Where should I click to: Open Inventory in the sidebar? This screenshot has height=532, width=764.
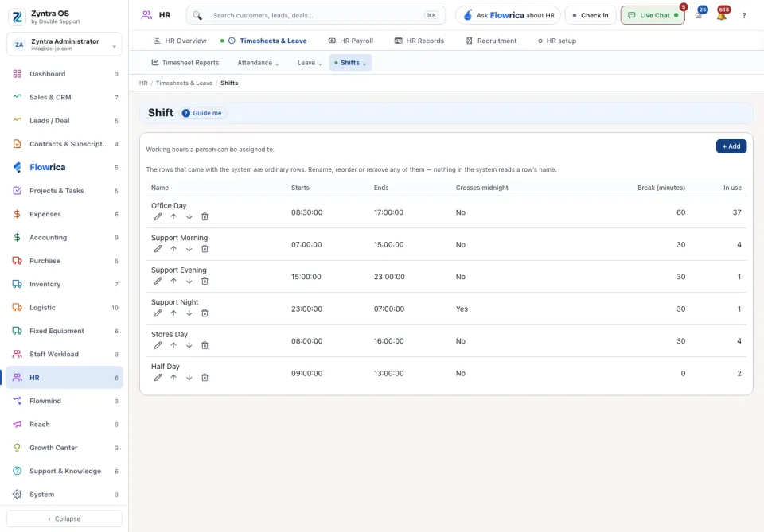pos(64,284)
